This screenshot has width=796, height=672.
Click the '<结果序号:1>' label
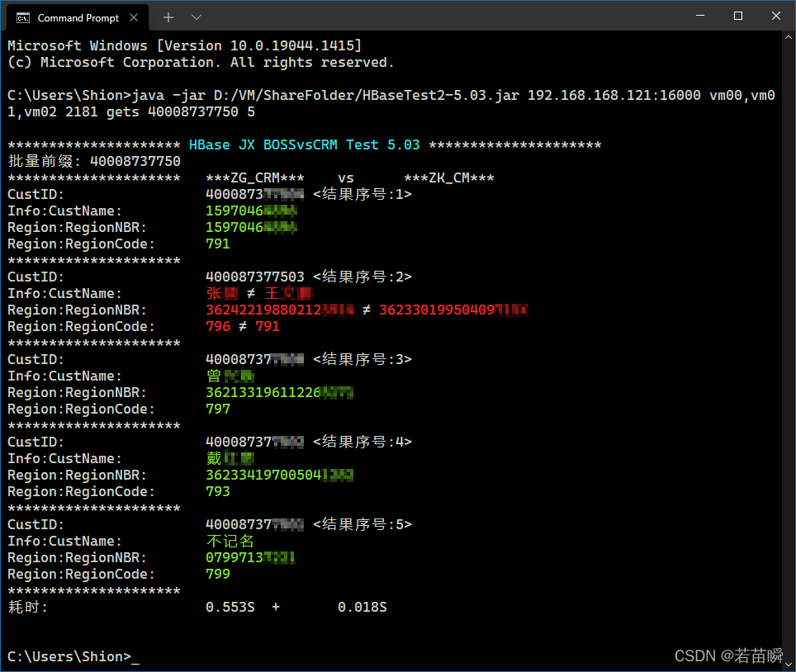coord(362,194)
